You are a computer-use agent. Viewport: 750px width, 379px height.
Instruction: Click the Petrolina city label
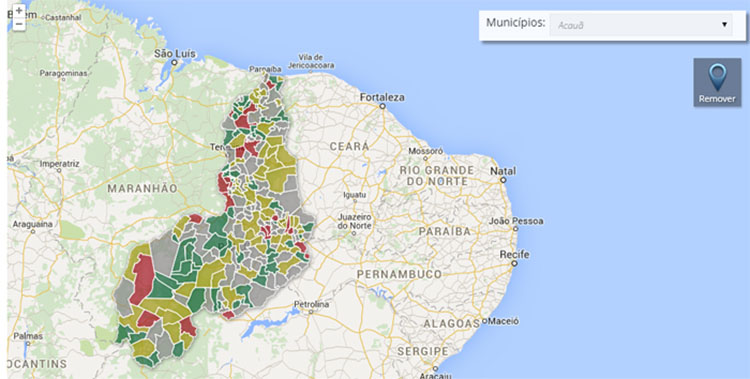coord(311,304)
